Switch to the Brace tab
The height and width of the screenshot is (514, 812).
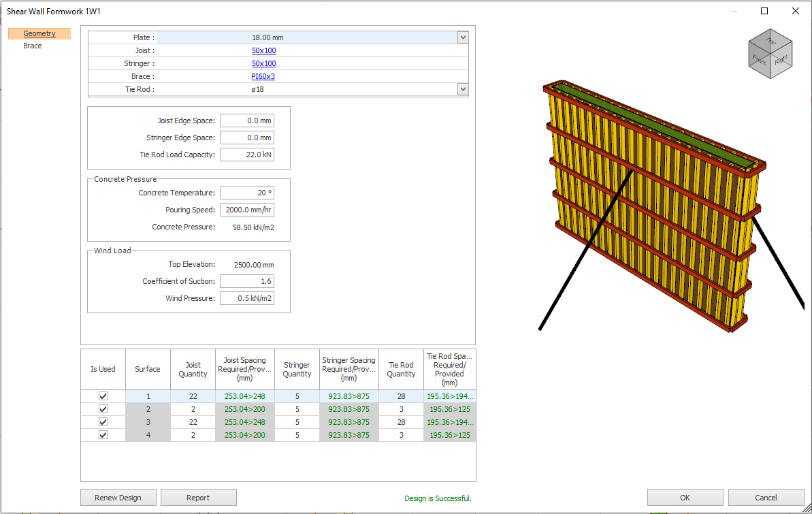pos(33,46)
